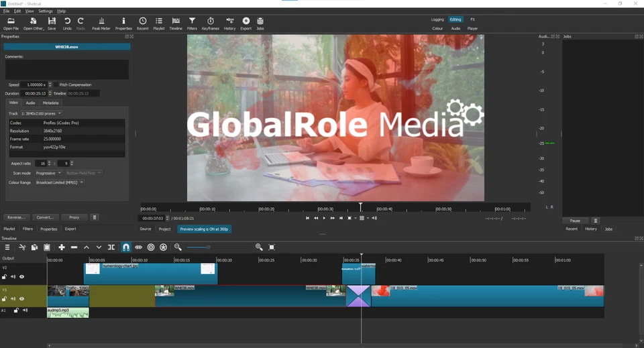Pause jobs with the Pause button

(x=575, y=221)
